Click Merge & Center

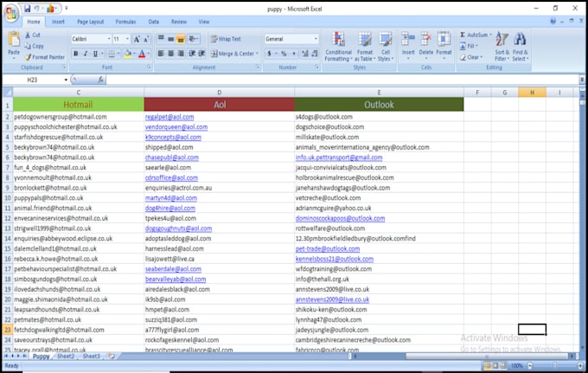click(x=233, y=54)
